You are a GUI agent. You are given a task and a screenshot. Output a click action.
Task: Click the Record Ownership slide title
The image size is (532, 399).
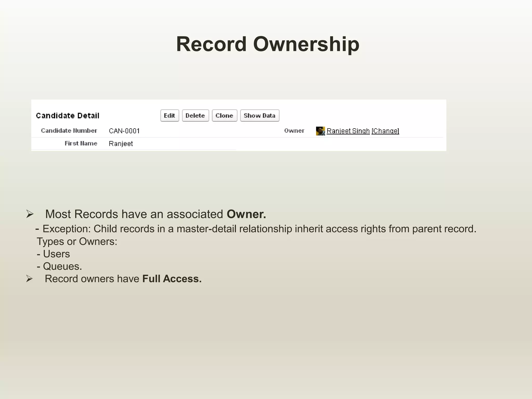(268, 44)
